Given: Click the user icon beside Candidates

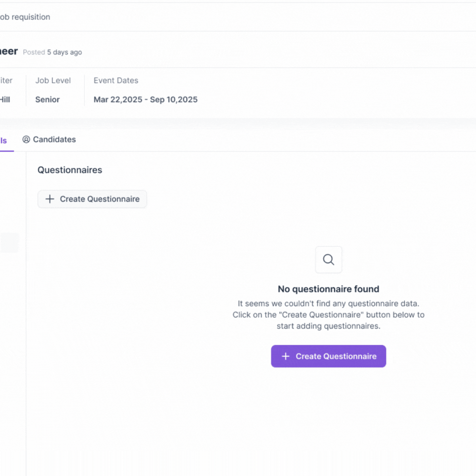Looking at the screenshot, I should [26, 140].
